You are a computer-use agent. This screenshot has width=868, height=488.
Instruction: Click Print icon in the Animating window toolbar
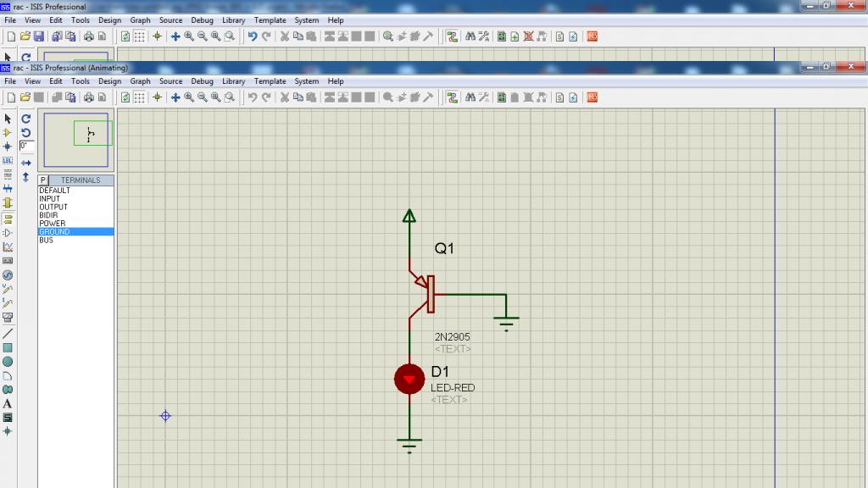(88, 97)
